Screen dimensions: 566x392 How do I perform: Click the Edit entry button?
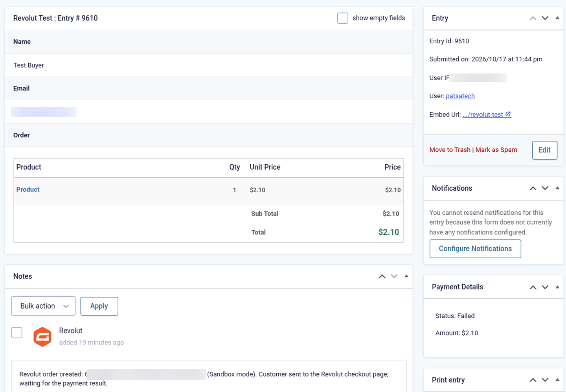click(x=545, y=150)
